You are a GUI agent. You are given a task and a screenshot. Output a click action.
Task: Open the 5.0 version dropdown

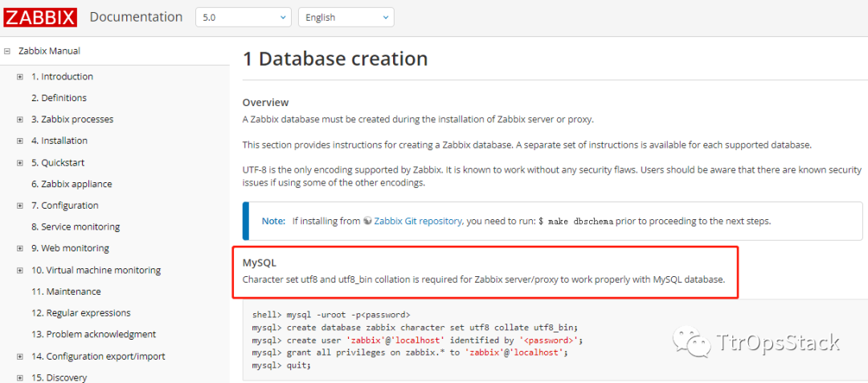point(243,17)
